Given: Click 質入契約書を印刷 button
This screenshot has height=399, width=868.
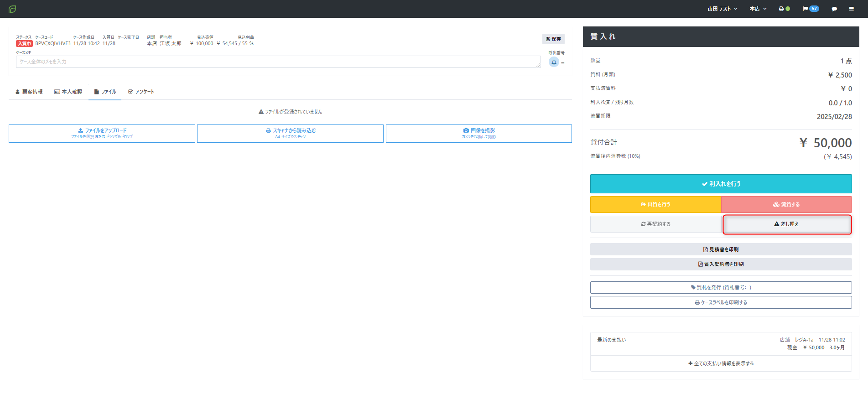Looking at the screenshot, I should tap(721, 264).
